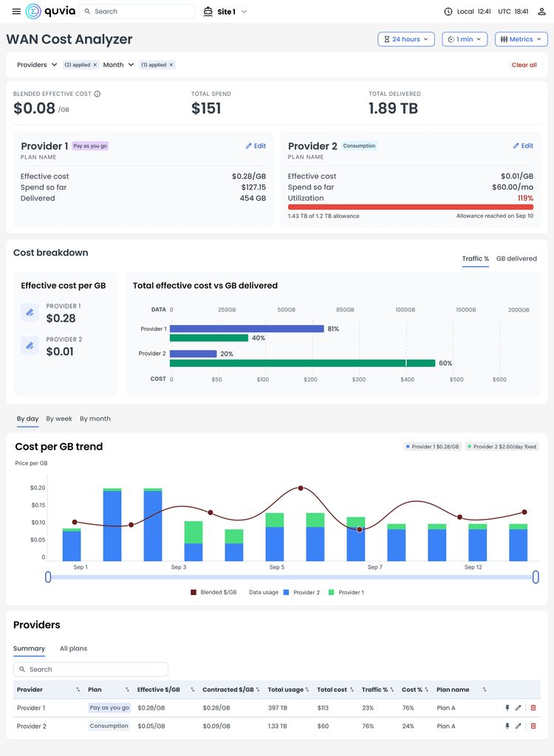Click the pencil icon on Provider 1 card
554x756 pixels.
[248, 146]
